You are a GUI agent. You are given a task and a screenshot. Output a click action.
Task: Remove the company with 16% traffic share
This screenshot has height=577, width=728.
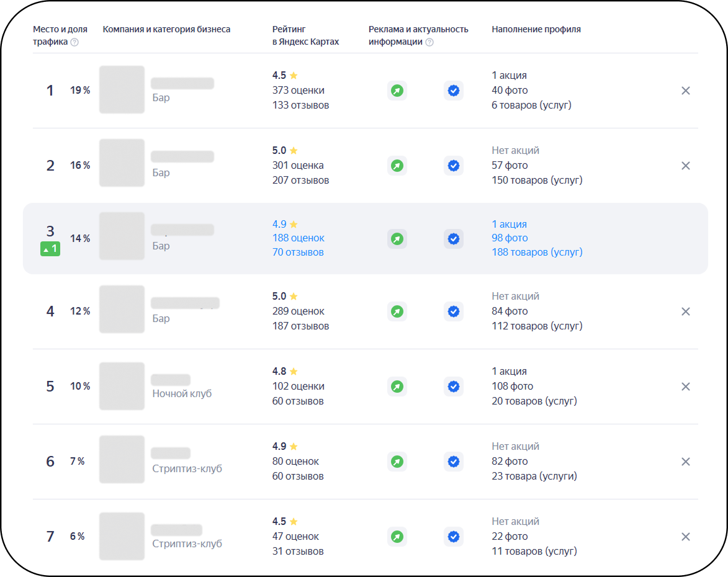tap(685, 166)
